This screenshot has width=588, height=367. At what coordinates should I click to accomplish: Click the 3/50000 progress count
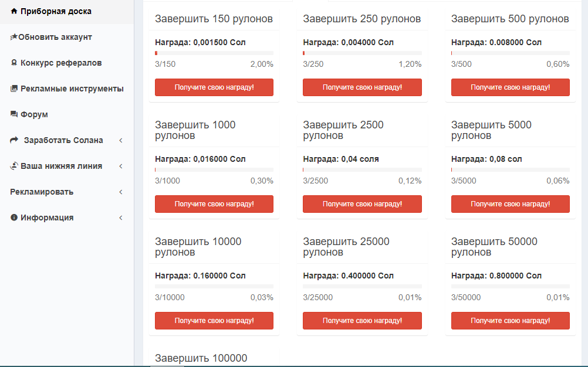(x=466, y=297)
